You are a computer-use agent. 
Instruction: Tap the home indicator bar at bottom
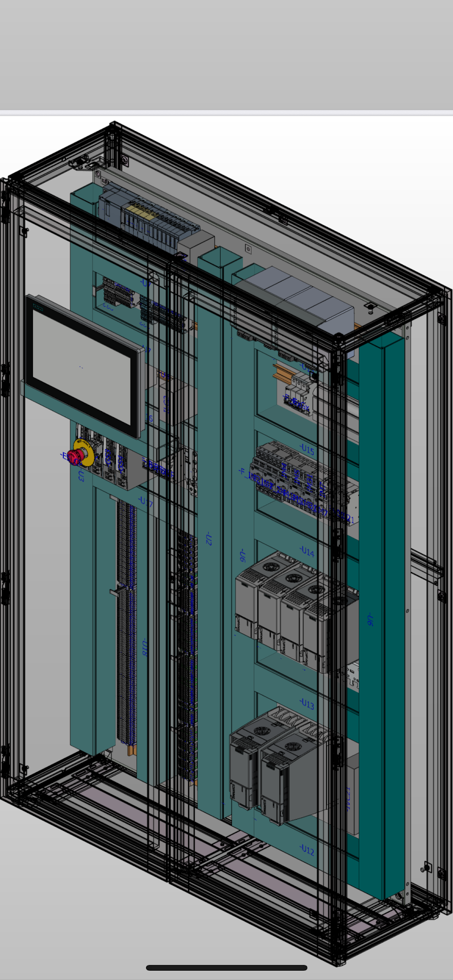point(226,968)
